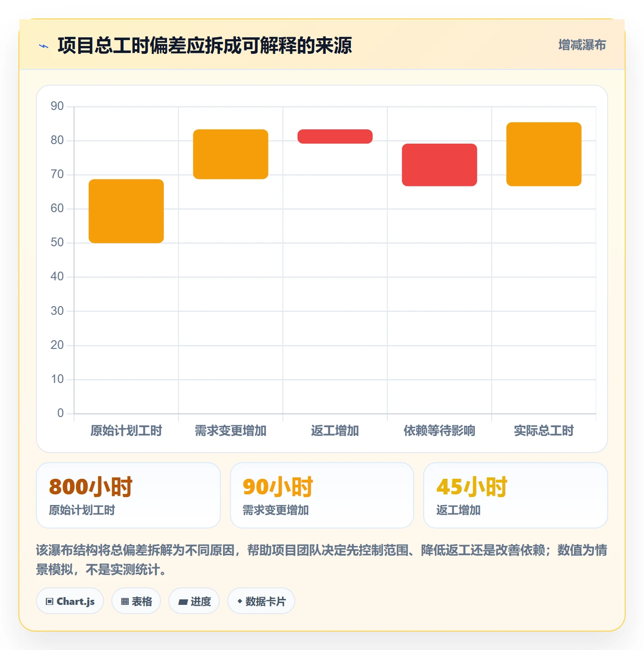Open the 90小时 需求变更增加 card
This screenshot has height=650, width=644.
tap(322, 495)
